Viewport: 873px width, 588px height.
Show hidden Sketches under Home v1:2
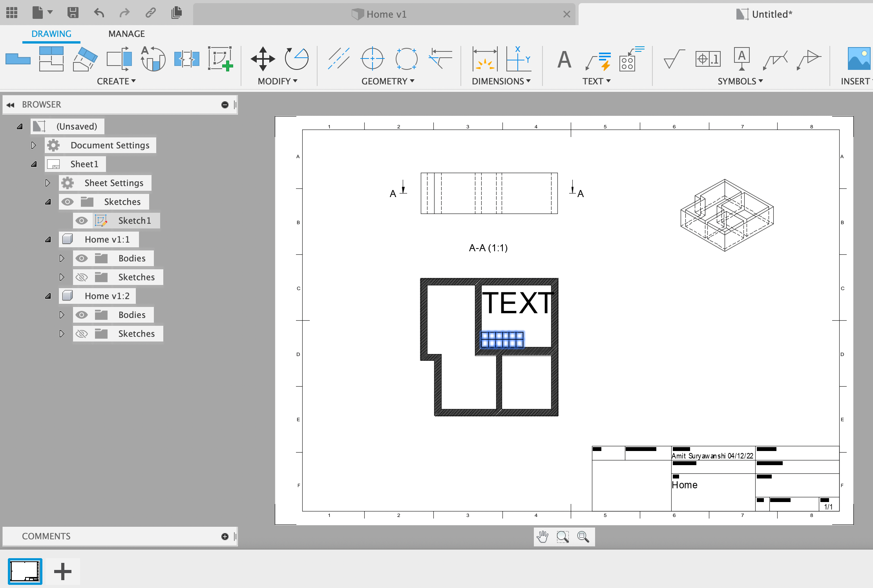click(x=82, y=334)
